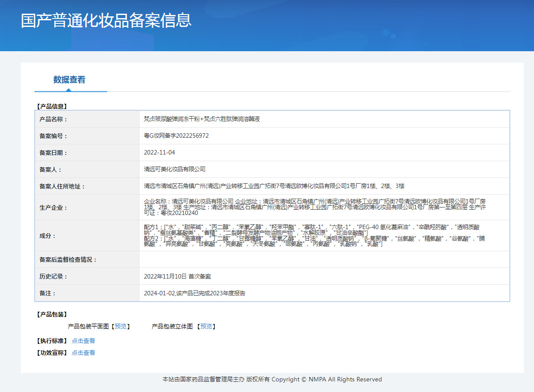Open preview for 产品包装立体图

coord(206,326)
